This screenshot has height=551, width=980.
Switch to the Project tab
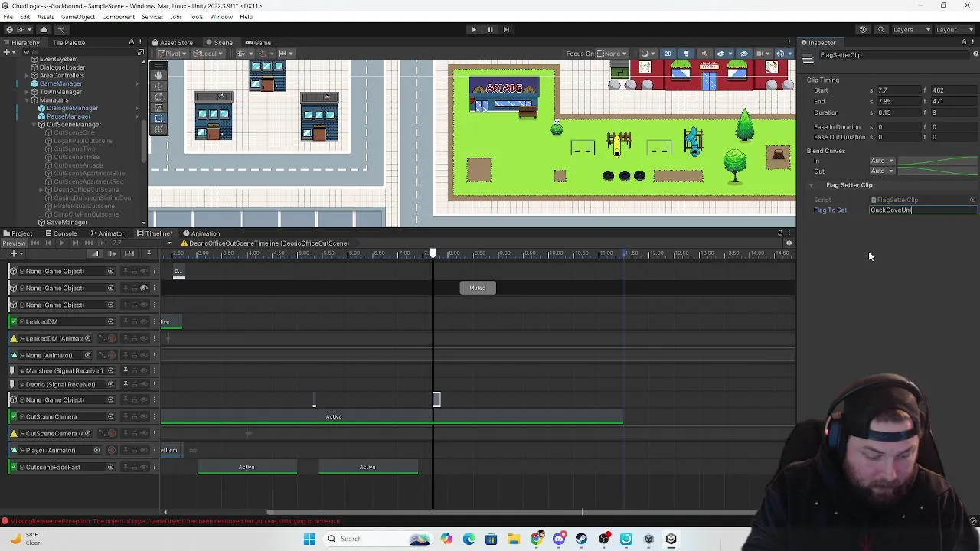click(18, 233)
